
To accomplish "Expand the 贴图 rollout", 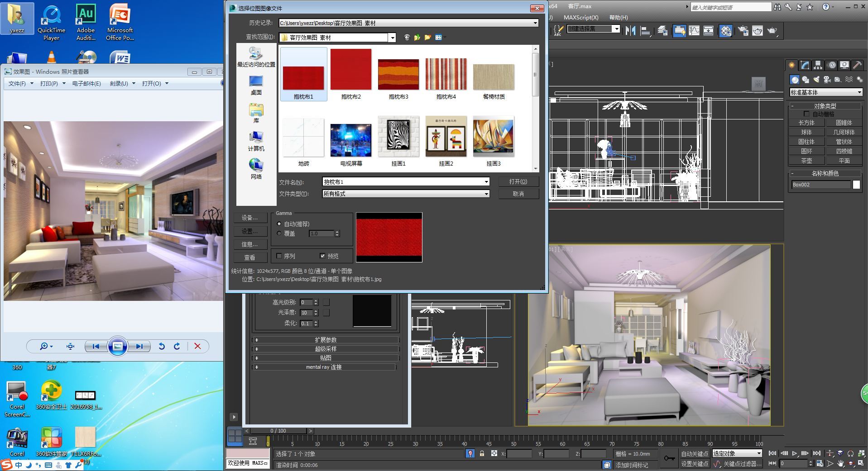I will tap(326, 358).
